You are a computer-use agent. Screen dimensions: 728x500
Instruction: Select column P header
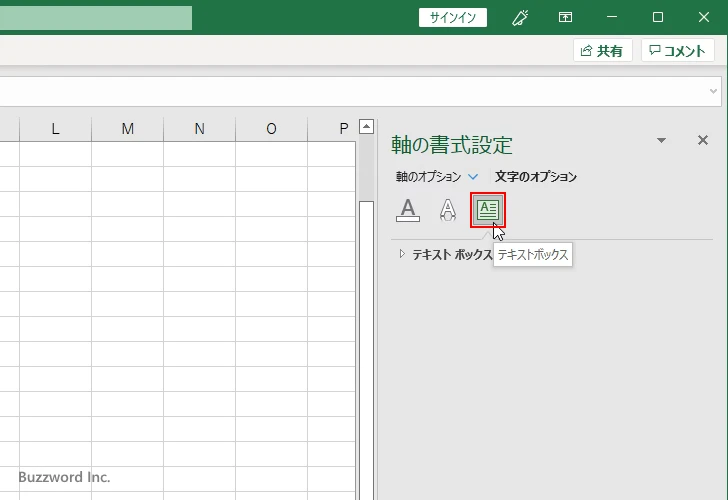pos(332,129)
